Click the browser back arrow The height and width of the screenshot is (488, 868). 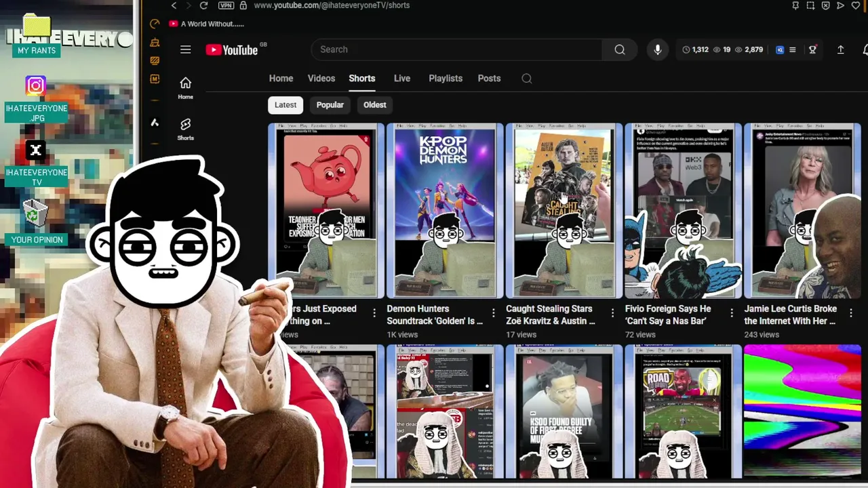click(174, 5)
